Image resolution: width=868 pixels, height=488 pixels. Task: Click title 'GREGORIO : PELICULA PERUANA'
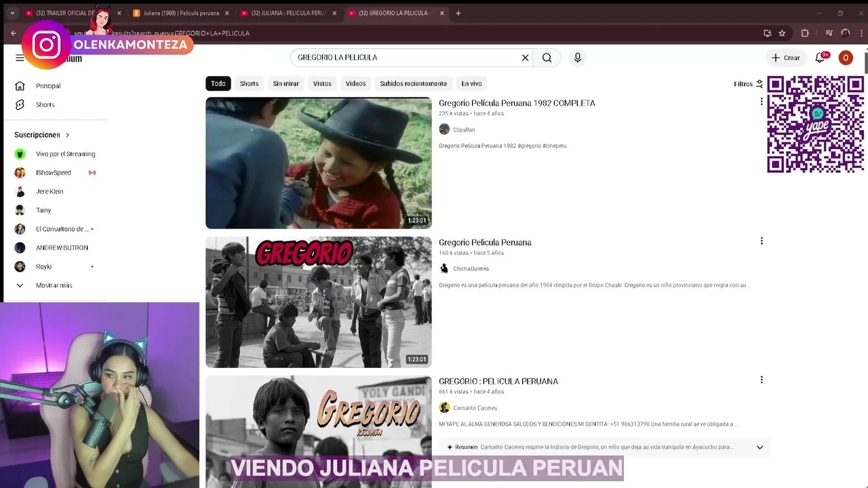coord(498,382)
